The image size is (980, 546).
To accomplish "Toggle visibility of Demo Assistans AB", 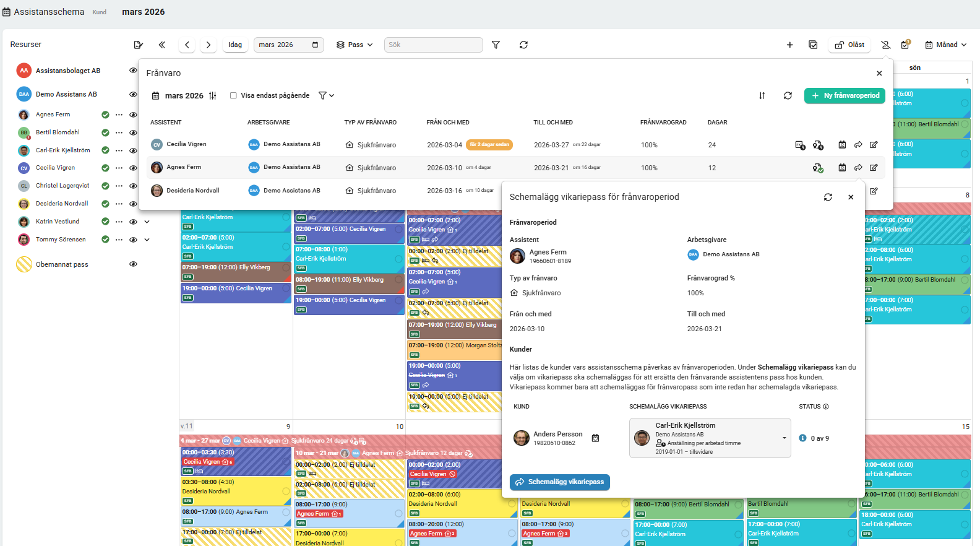I will tap(133, 94).
